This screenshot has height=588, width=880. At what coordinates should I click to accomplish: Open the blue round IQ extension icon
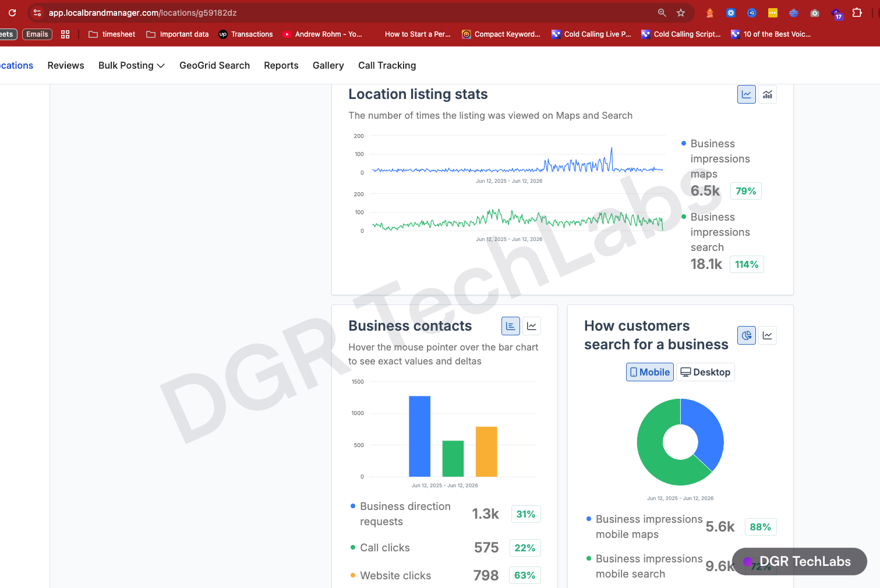tap(752, 13)
